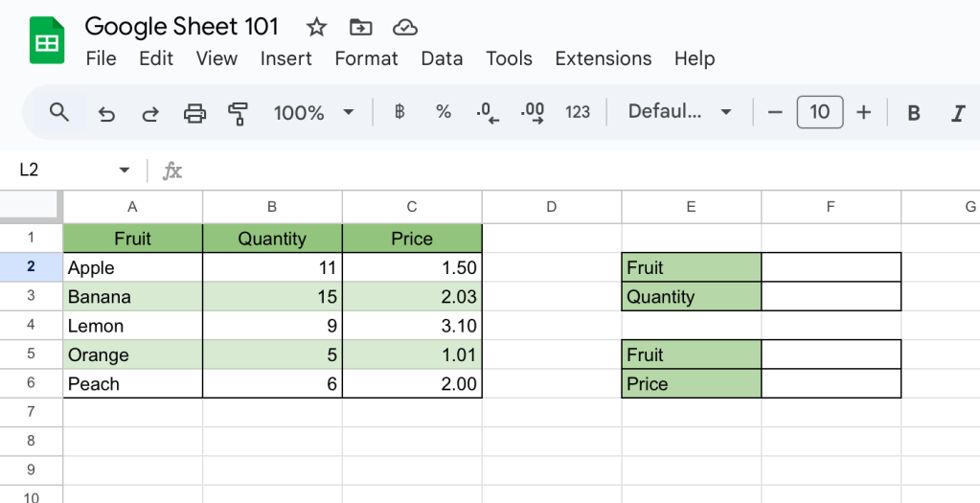
Task: Click the Google Sheets logo icon
Action: point(47,42)
